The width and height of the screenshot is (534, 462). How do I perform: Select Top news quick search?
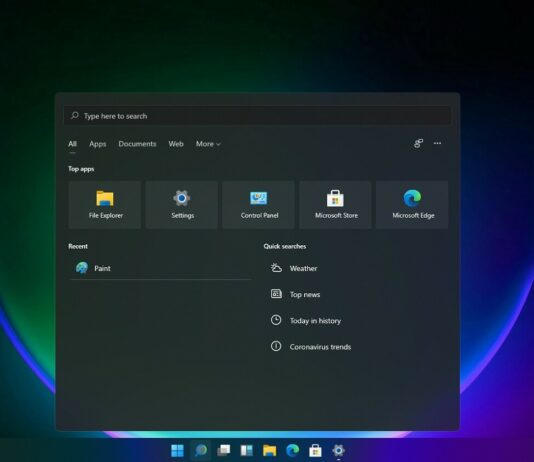tap(305, 294)
